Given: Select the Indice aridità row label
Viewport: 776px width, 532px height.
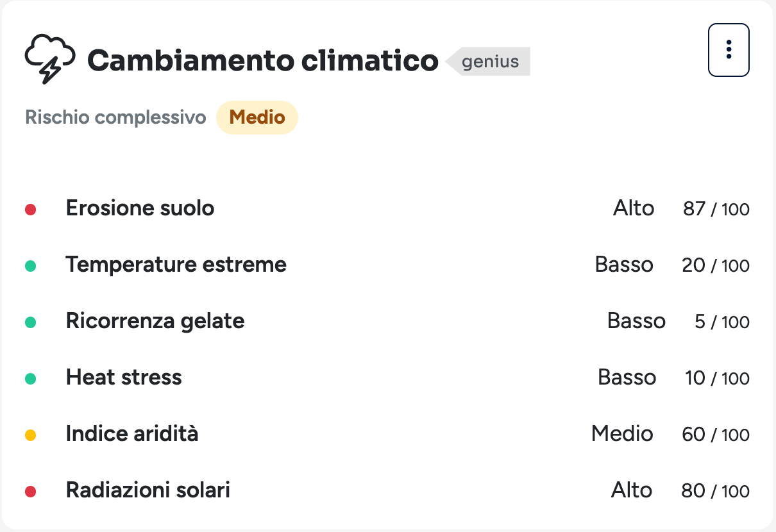Looking at the screenshot, I should (132, 434).
